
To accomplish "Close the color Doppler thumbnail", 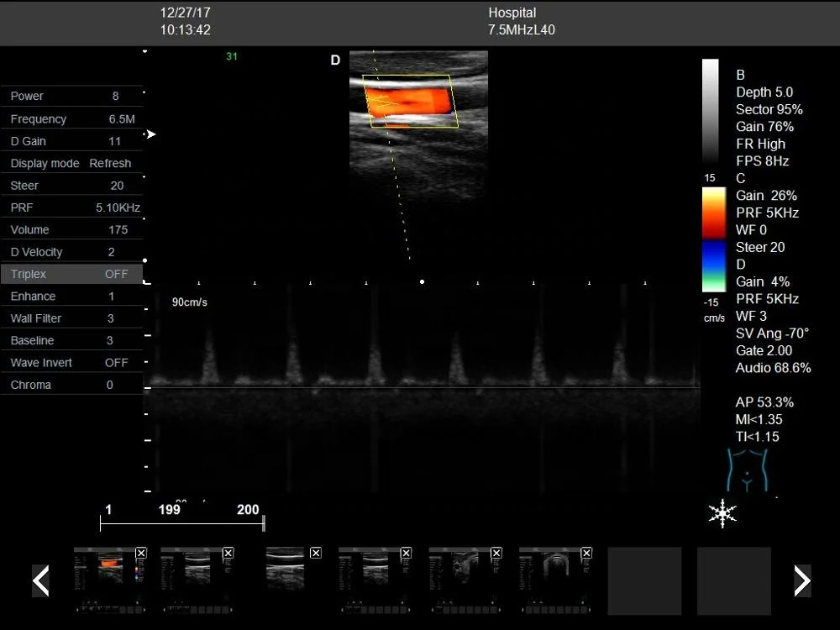I will [x=141, y=553].
